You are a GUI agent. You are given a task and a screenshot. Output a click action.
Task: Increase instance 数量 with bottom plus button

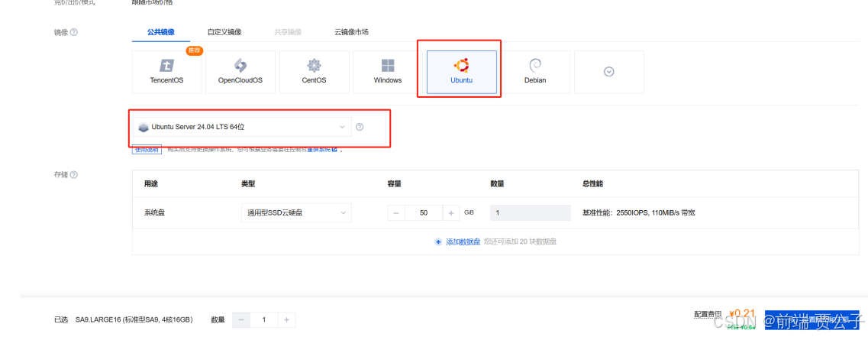[286, 320]
